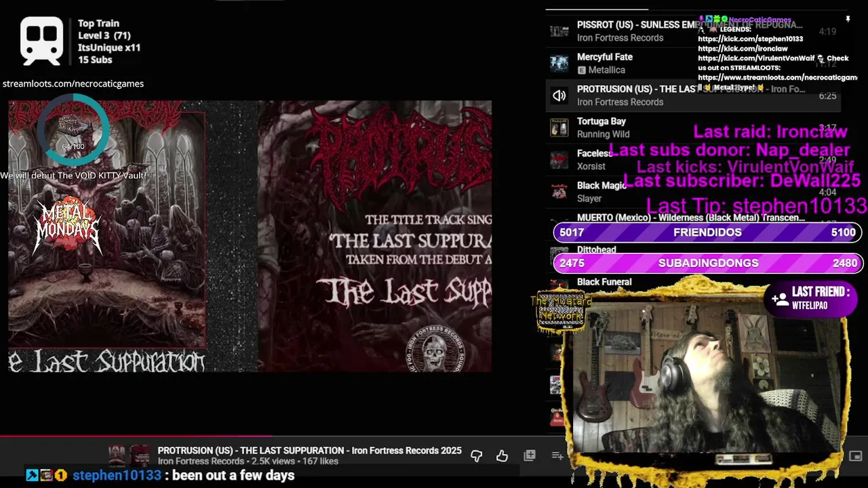This screenshot has height=488, width=868.
Task: Open Mercyful Fate queue thumbnail
Action: (559, 63)
